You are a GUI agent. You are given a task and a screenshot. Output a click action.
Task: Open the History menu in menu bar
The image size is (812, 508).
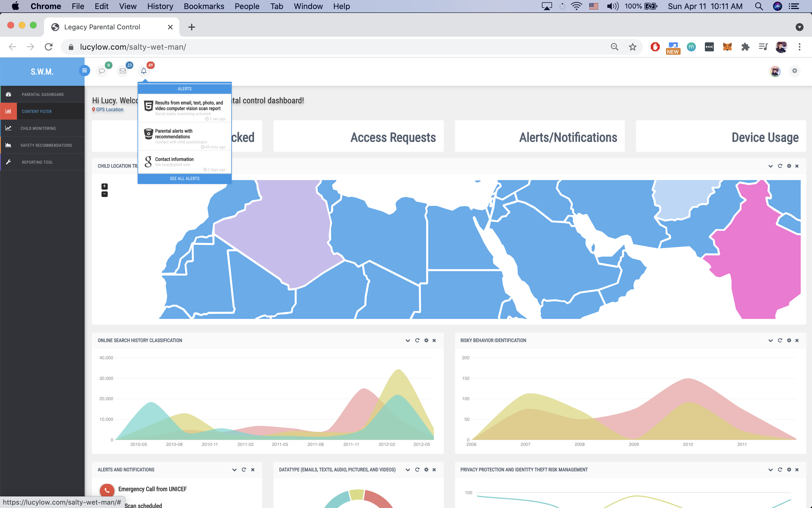[x=160, y=6]
